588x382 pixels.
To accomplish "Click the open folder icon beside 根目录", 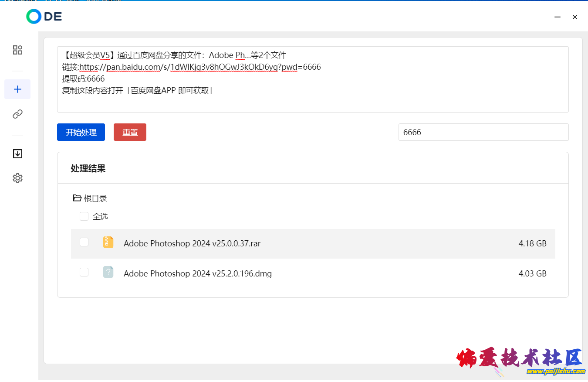I will click(x=77, y=198).
